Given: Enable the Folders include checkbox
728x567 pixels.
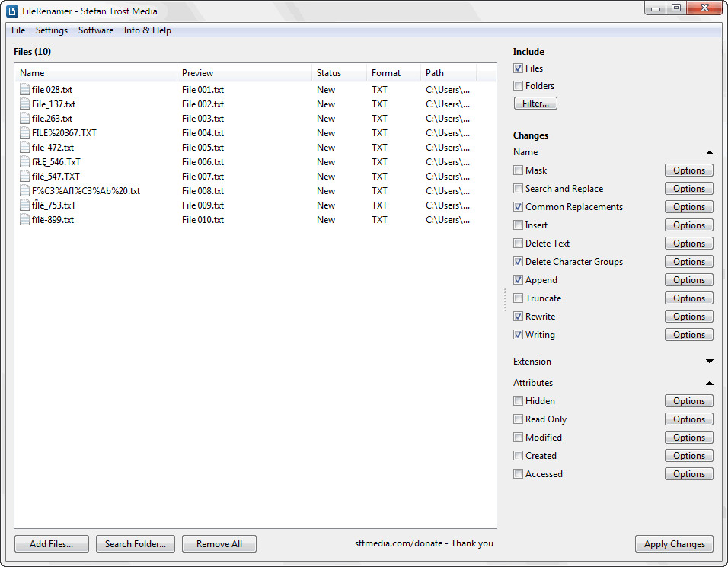Looking at the screenshot, I should [518, 86].
